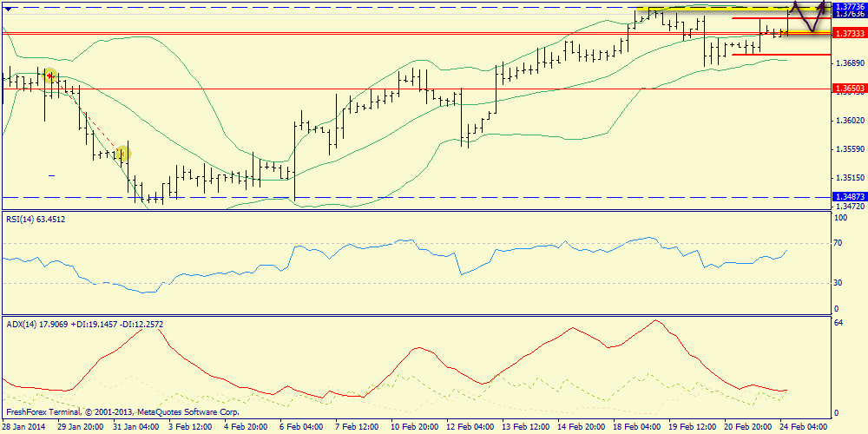This screenshot has width=868, height=434.
Task: Click the 7 Feb 12:00 time label
Action: coord(358,427)
